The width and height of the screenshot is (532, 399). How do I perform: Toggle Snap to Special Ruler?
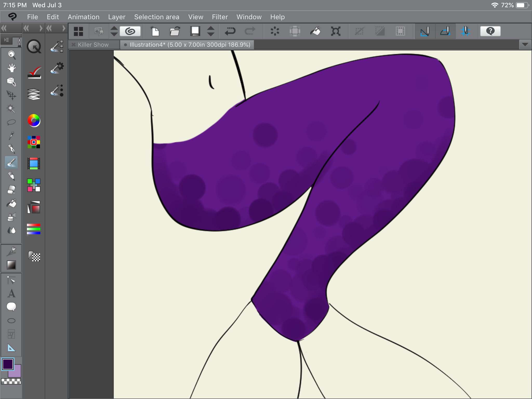pyautogui.click(x=445, y=31)
